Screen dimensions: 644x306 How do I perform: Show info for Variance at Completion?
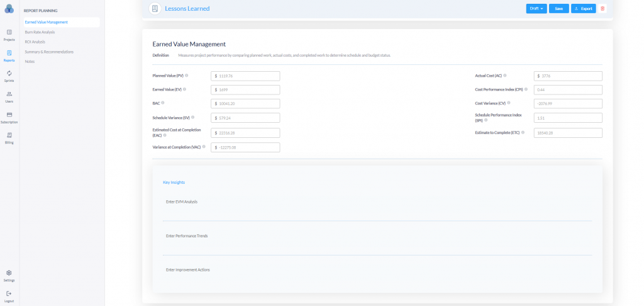click(204, 147)
